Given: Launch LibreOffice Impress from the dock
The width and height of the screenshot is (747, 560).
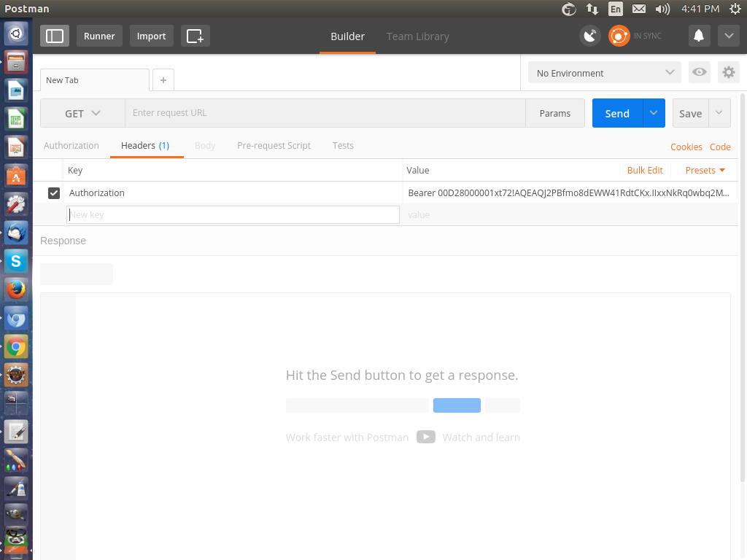Looking at the screenshot, I should tap(16, 147).
